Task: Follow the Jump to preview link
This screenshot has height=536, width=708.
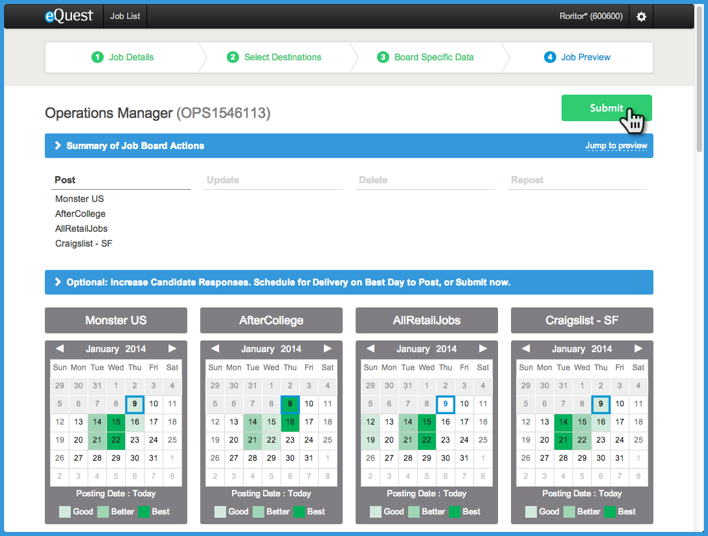Action: pyautogui.click(x=616, y=146)
